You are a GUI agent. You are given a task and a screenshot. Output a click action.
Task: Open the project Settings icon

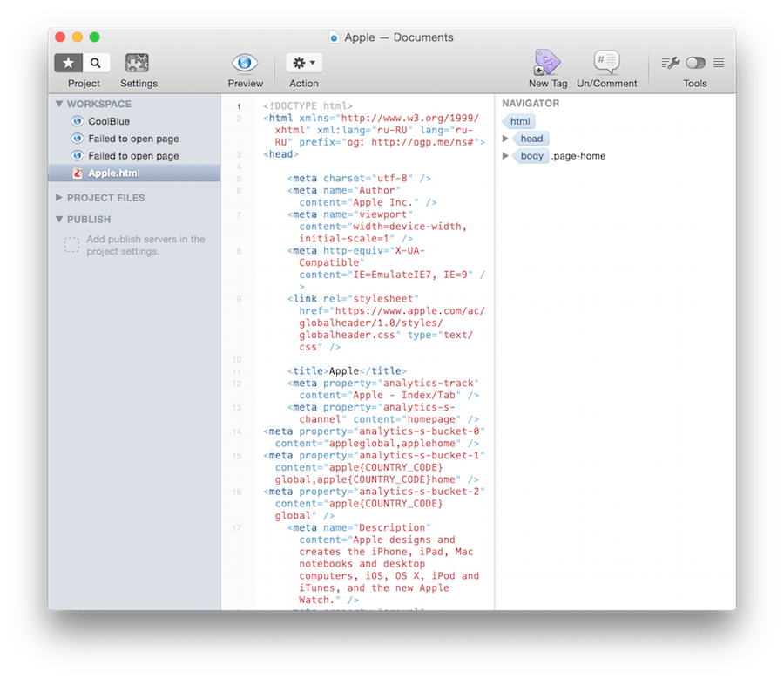pos(137,63)
